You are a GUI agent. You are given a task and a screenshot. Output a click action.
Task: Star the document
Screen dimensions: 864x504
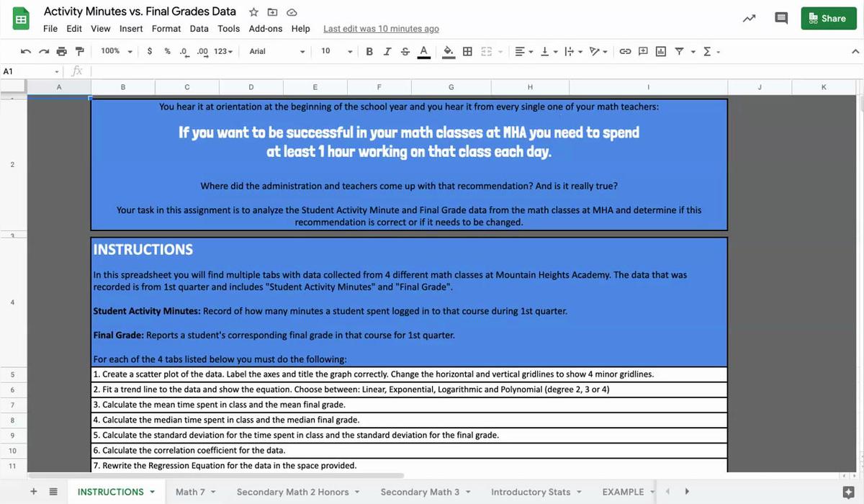[253, 12]
